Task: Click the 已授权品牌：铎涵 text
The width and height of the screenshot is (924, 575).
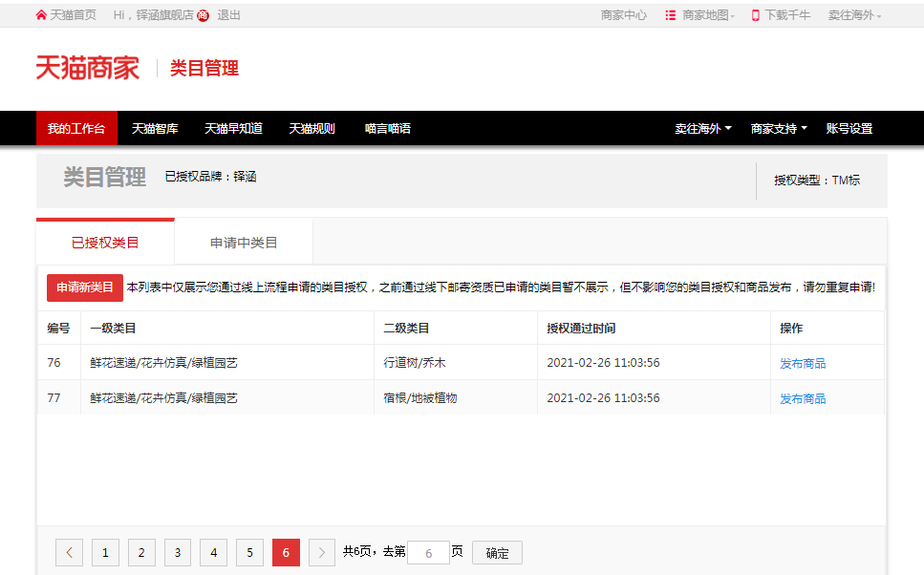Action: [211, 177]
